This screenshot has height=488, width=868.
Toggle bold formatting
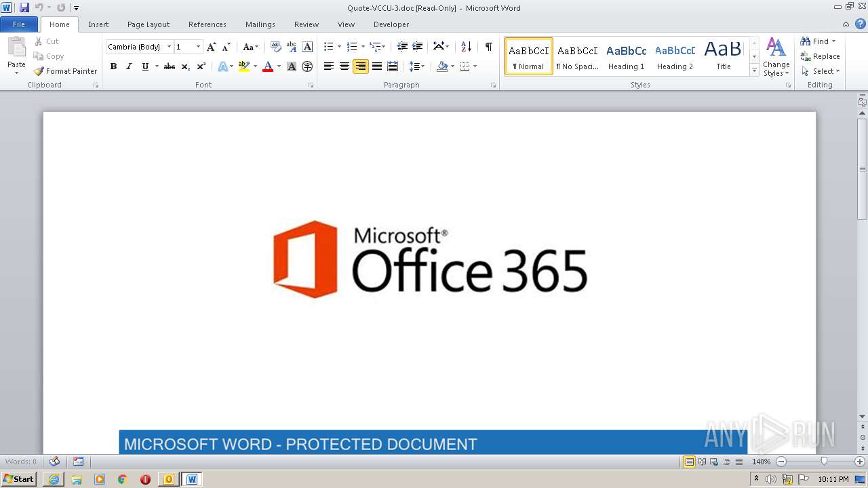tap(113, 66)
